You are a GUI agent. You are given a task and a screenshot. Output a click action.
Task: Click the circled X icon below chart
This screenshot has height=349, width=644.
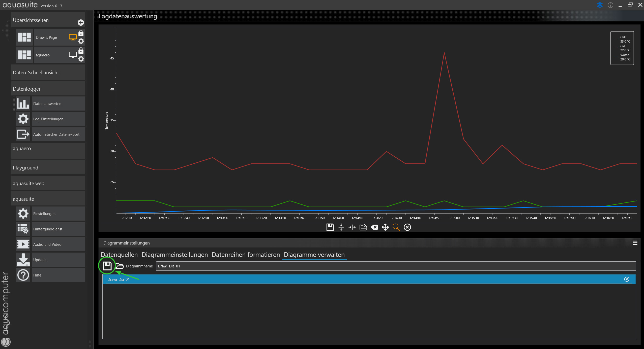pos(407,227)
